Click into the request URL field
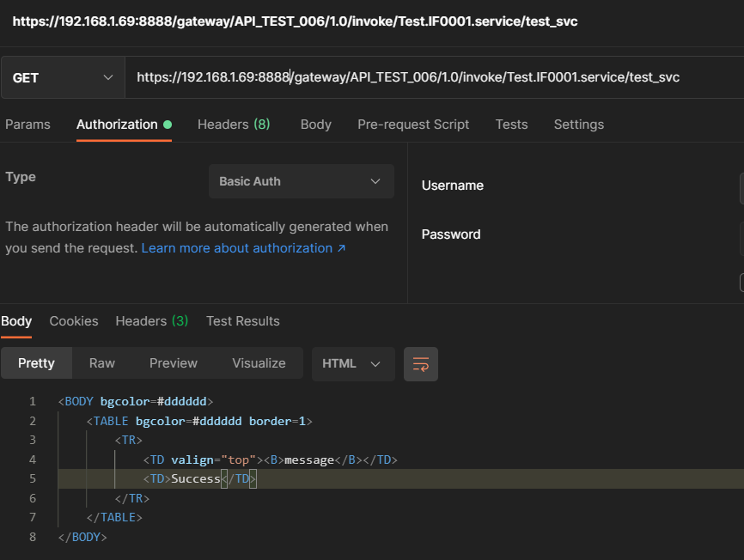The image size is (744, 560). click(430, 77)
